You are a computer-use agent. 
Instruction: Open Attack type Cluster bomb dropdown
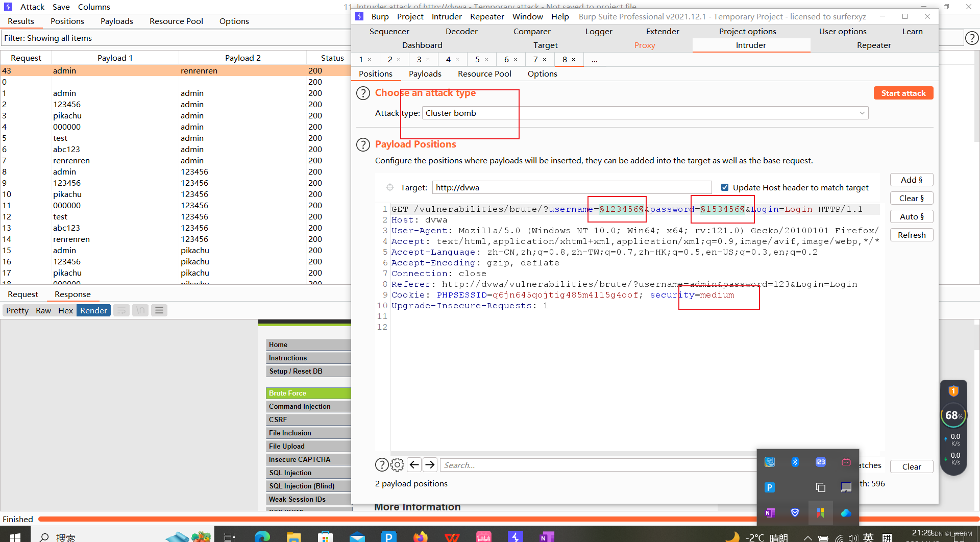[x=645, y=113]
